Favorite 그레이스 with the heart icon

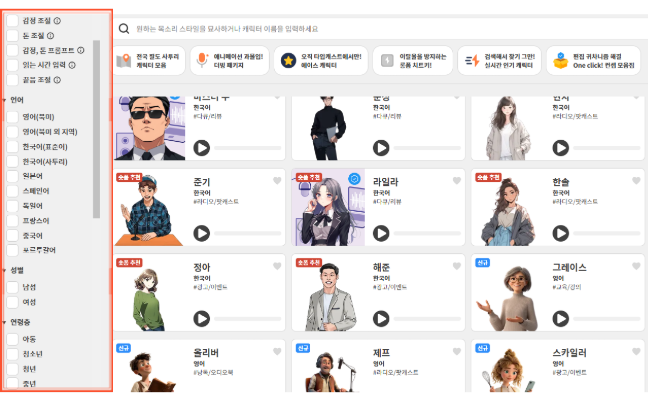[636, 266]
